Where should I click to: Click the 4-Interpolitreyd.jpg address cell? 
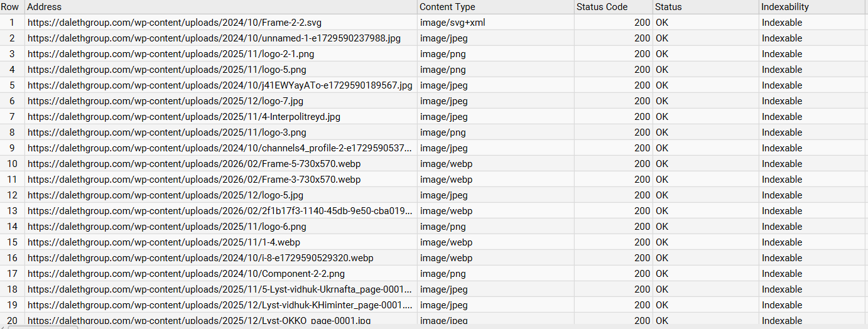[x=184, y=117]
